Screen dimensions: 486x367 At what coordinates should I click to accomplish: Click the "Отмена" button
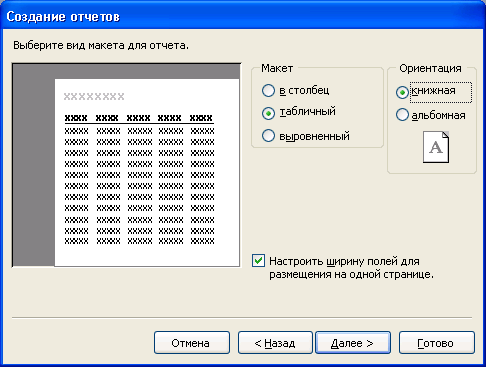click(192, 343)
